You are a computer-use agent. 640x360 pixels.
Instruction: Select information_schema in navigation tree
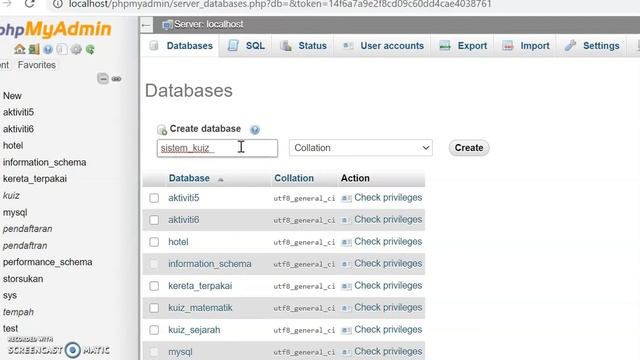click(x=44, y=162)
